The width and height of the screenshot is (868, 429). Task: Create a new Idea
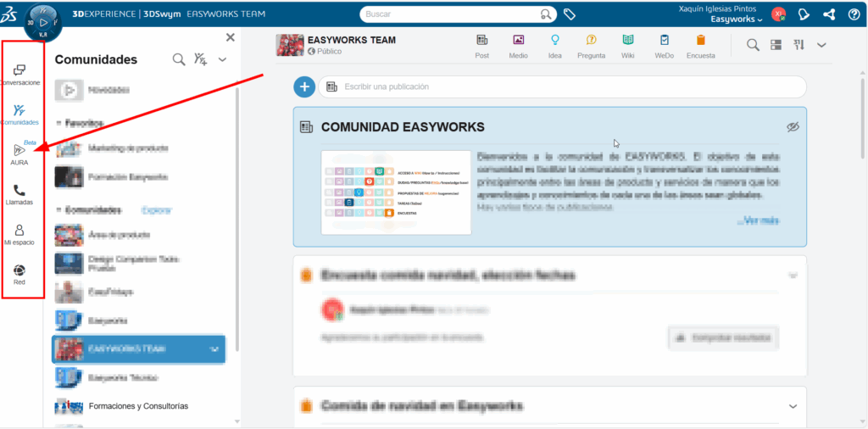(554, 46)
